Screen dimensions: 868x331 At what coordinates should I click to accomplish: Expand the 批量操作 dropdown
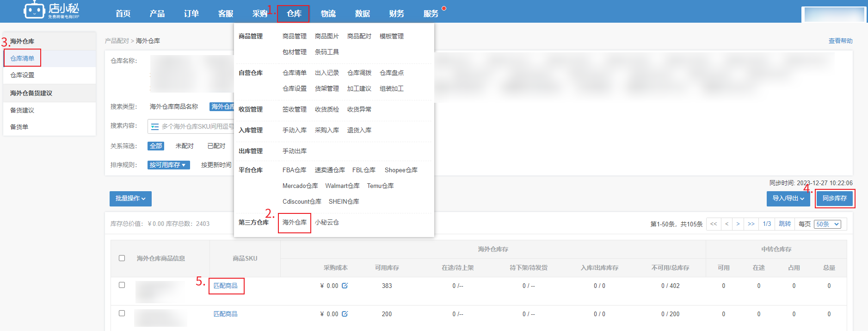tap(130, 199)
